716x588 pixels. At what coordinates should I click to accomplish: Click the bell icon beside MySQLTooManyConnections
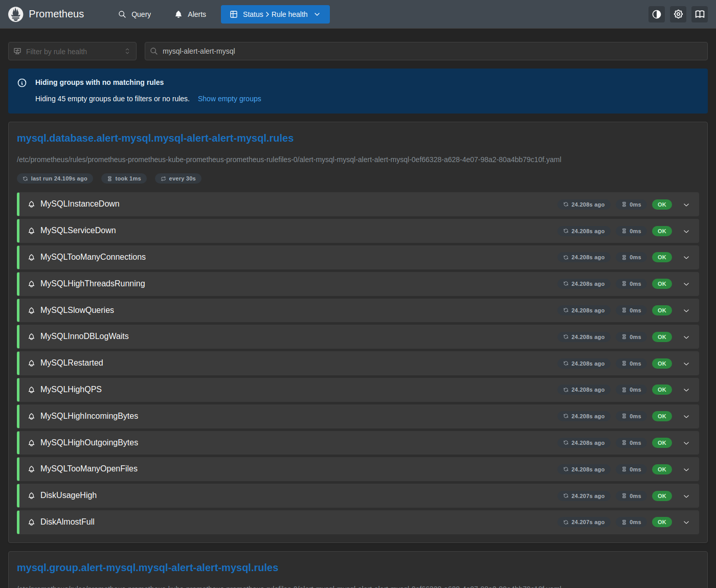tap(31, 257)
